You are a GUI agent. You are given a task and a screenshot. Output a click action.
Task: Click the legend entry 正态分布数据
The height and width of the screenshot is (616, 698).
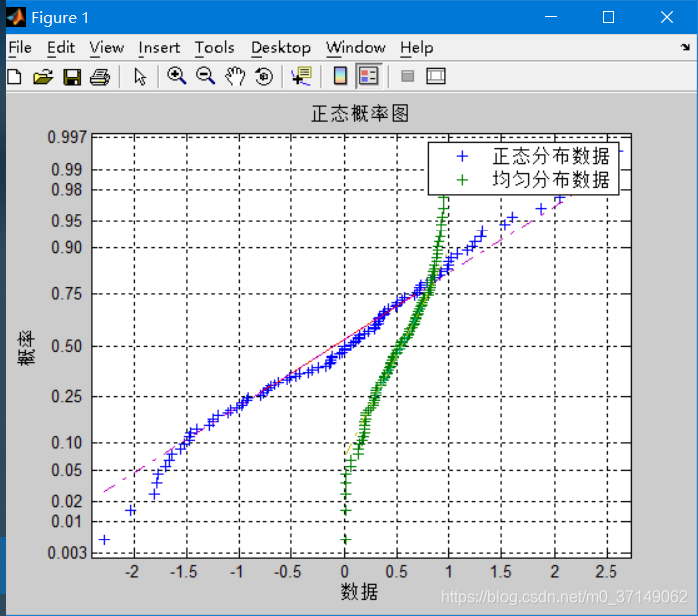550,156
